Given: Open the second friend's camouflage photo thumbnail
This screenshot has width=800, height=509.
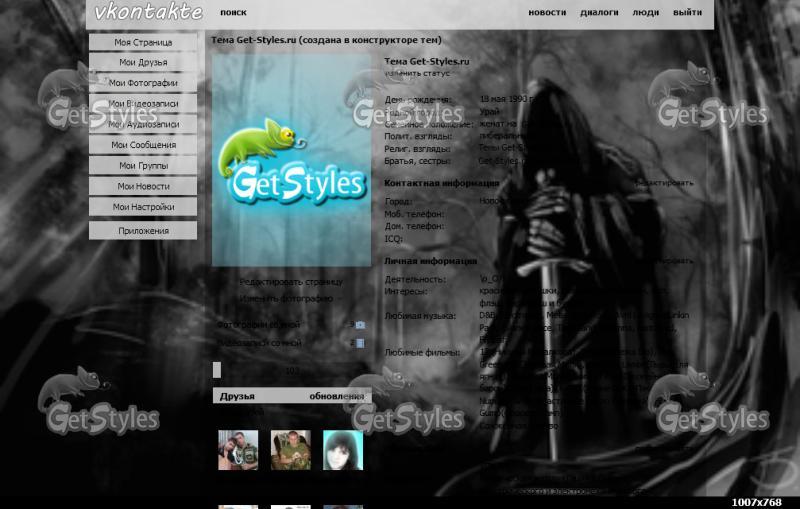Looking at the screenshot, I should tap(290, 450).
